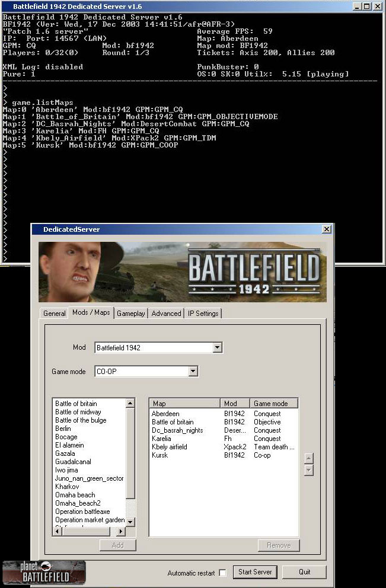Click the Battlefield 1942 Mod combo box
The height and width of the screenshot is (588, 386).
158,347
